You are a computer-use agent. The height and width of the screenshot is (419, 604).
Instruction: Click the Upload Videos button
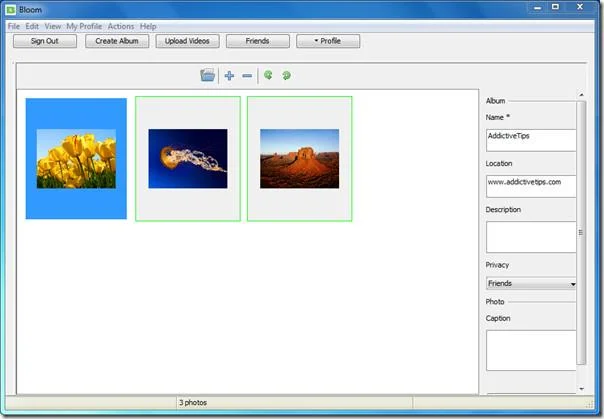(187, 41)
